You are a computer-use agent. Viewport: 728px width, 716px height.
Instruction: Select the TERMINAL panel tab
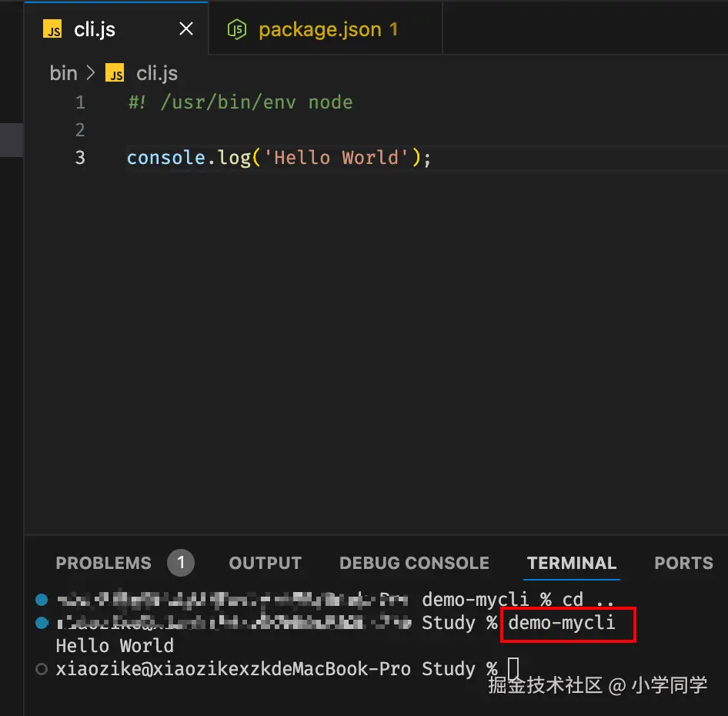point(572,563)
